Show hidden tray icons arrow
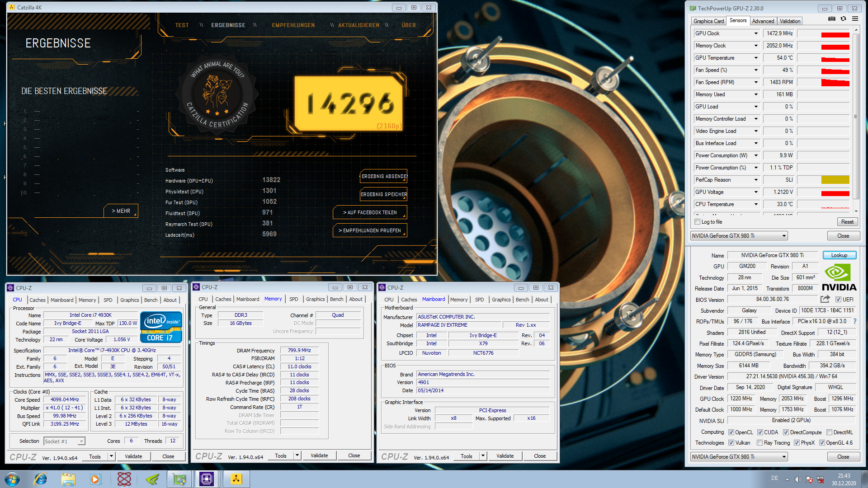868x488 pixels. point(787,479)
